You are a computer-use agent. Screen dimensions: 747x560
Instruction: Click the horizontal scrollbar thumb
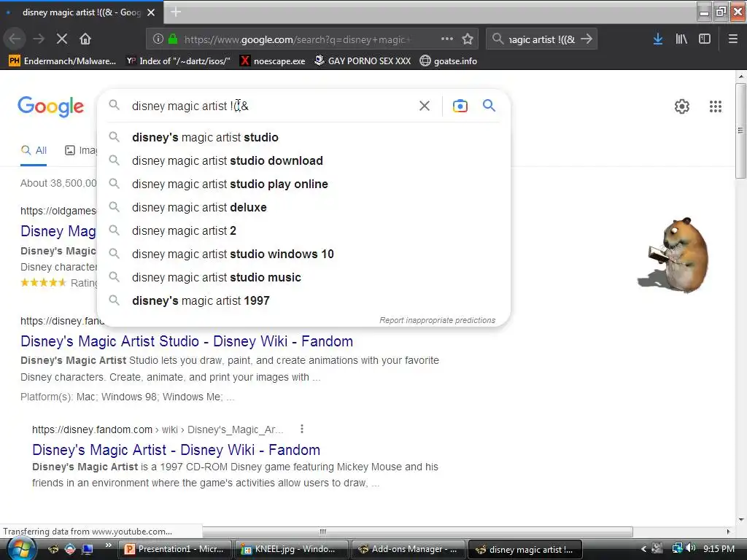pos(418,532)
